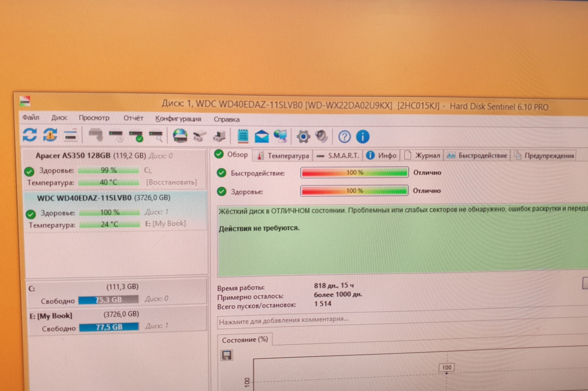Open the Конфигурация menu
This screenshot has width=588, height=391.
coord(178,119)
